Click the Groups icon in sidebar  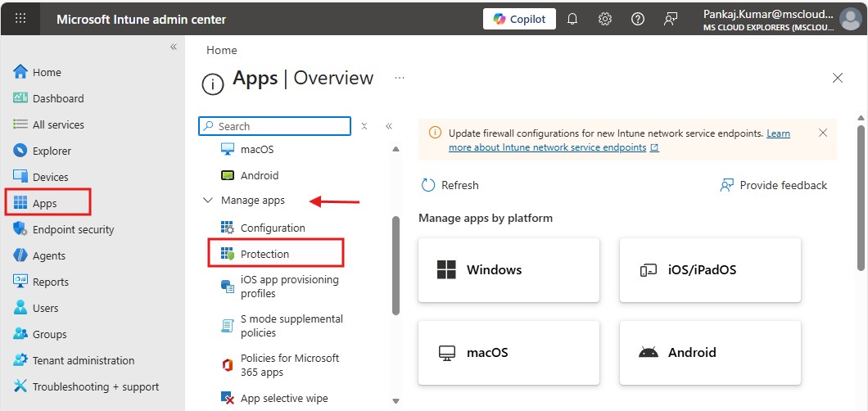(20, 334)
